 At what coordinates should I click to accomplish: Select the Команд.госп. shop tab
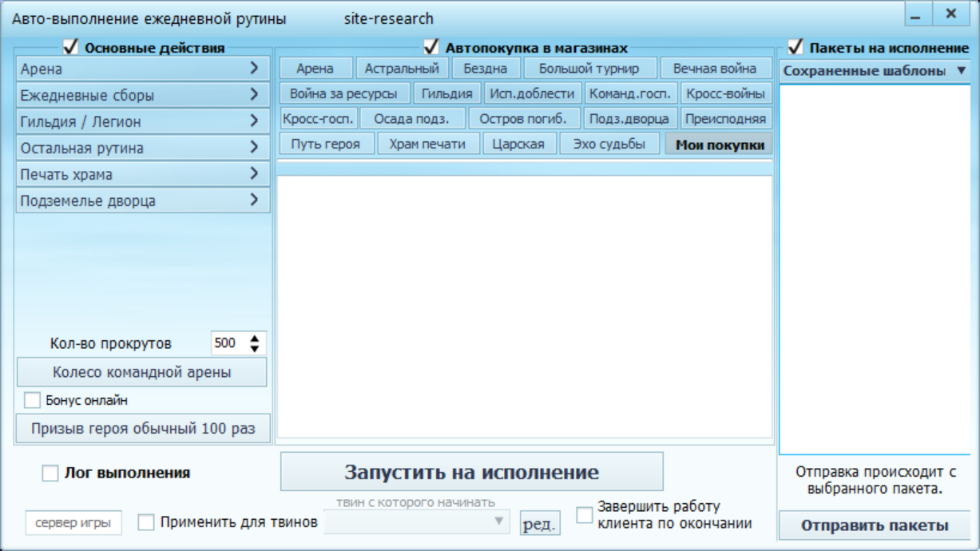coord(631,93)
